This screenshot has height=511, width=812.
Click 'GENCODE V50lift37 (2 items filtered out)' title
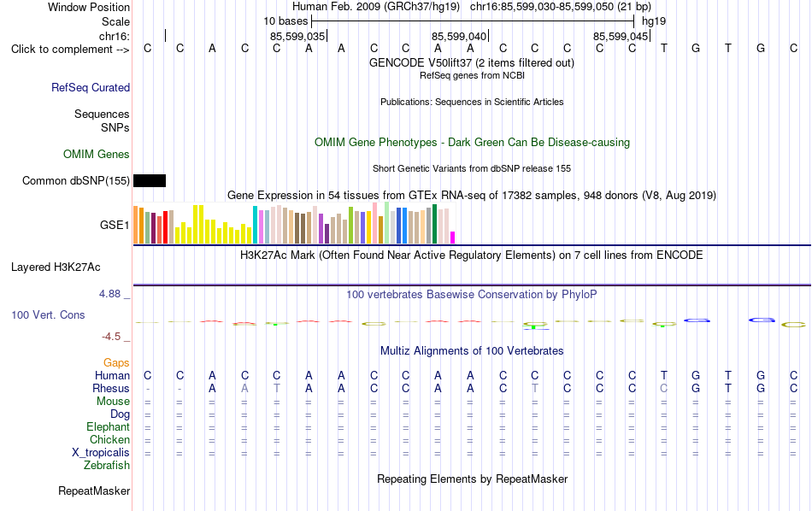point(472,62)
